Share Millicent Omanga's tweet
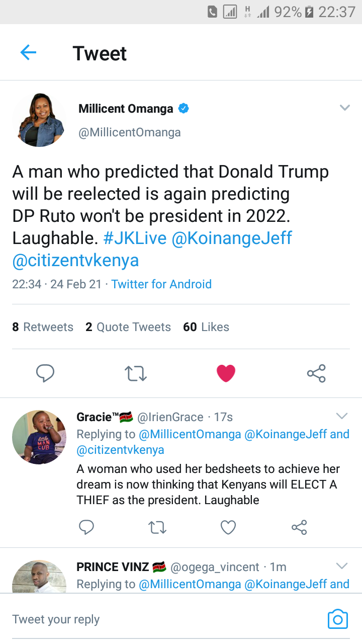 click(316, 373)
